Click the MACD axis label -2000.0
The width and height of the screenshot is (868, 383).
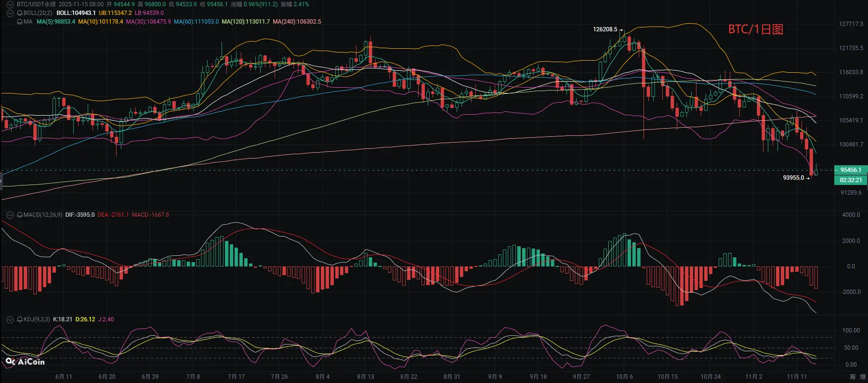click(851, 292)
